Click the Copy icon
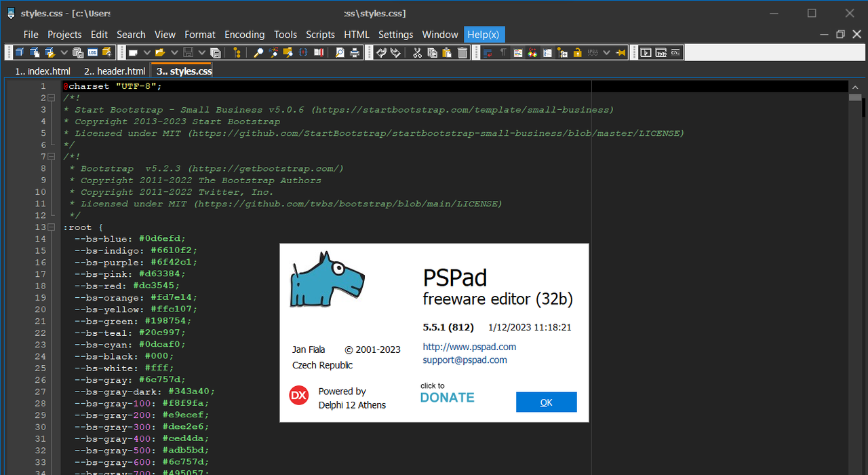The width and height of the screenshot is (868, 475). [432, 52]
